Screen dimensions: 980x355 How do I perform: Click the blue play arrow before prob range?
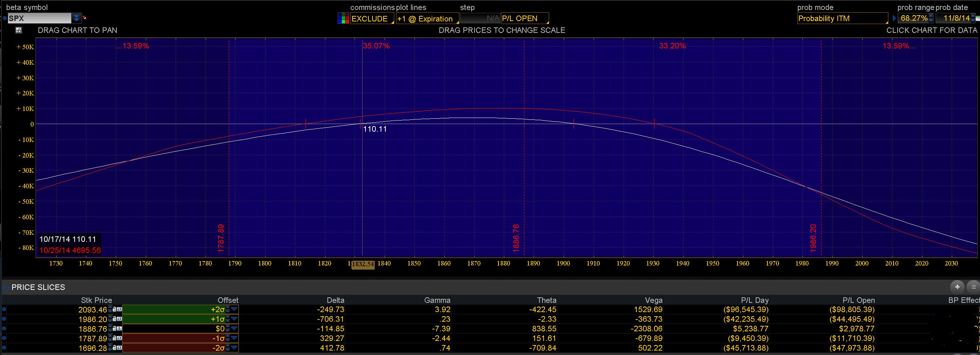(x=894, y=18)
